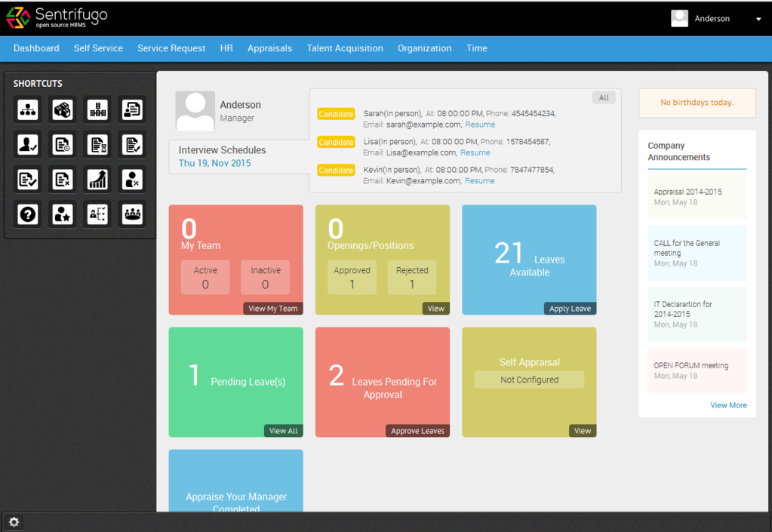Open the person checklist tree shortcut
The image size is (772, 532).
(97, 214)
